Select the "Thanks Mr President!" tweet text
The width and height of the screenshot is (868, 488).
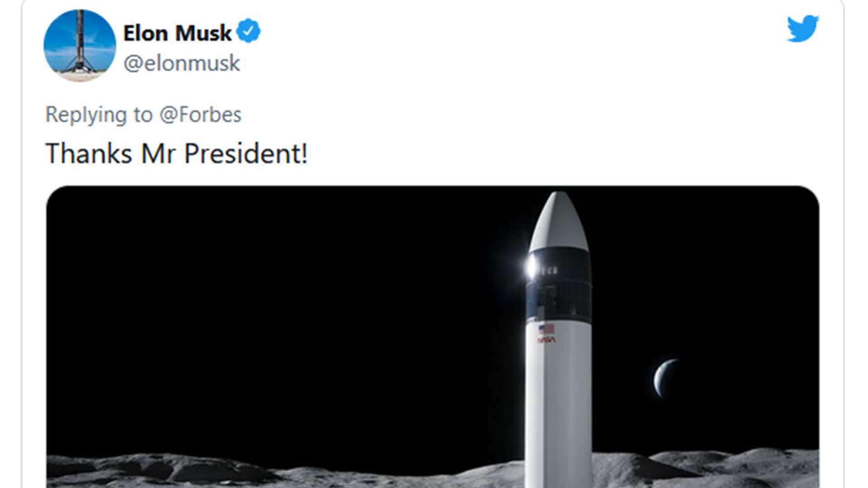click(176, 153)
